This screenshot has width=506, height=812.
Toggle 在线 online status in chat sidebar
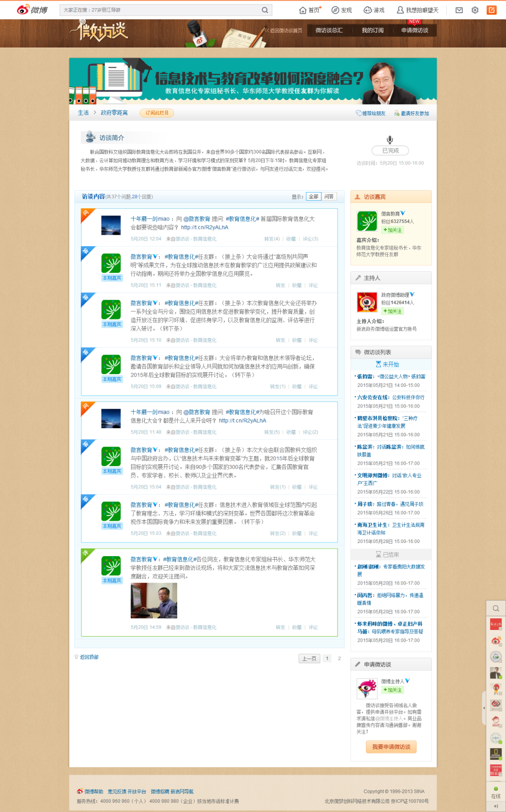tap(496, 792)
